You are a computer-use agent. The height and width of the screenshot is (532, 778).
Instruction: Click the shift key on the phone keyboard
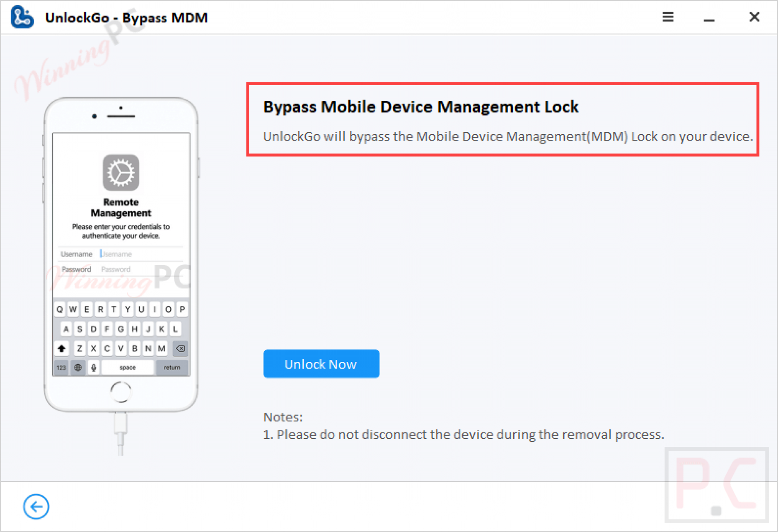pos(61,348)
